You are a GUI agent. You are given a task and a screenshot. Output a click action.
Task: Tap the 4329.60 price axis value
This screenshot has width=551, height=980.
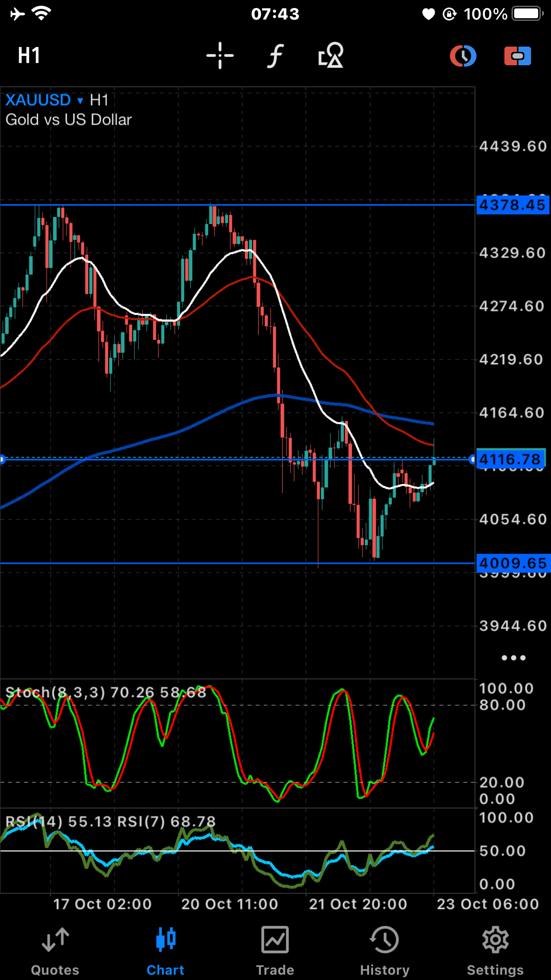pyautogui.click(x=512, y=253)
